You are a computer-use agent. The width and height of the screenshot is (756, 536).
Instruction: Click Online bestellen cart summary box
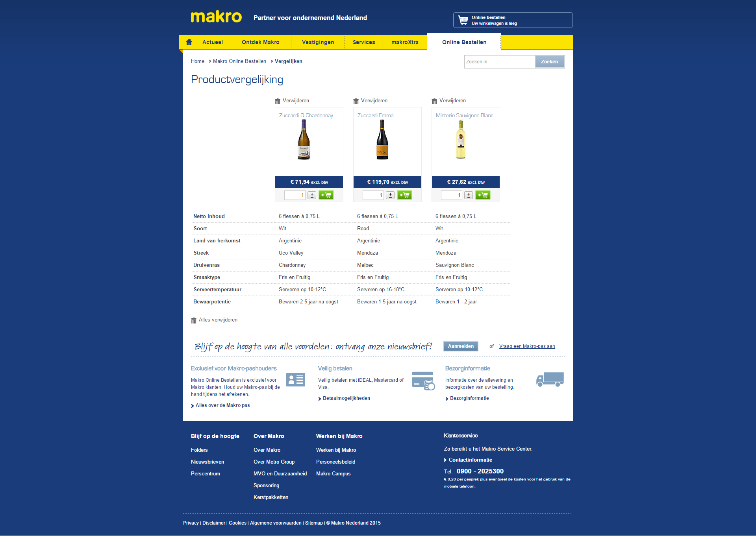pos(513,20)
